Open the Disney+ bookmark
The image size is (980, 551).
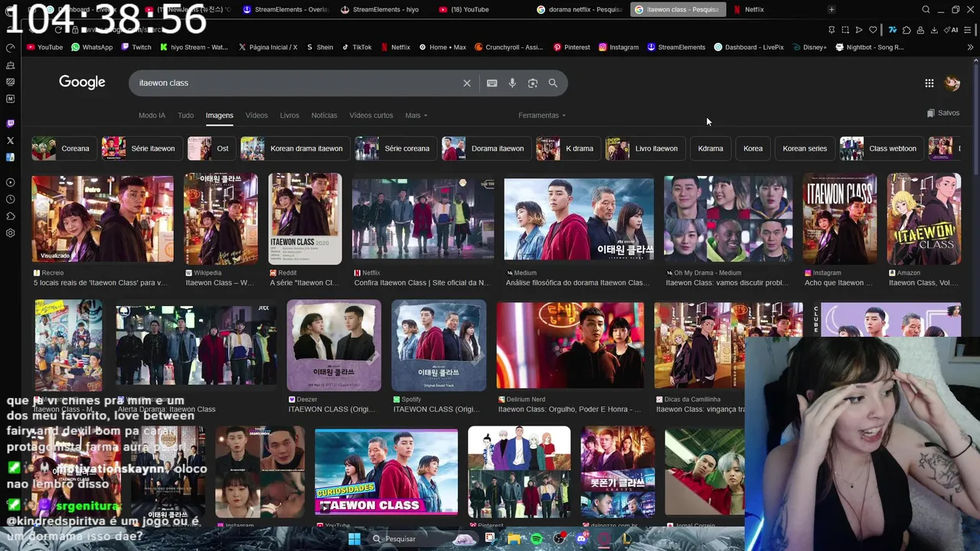click(x=809, y=47)
